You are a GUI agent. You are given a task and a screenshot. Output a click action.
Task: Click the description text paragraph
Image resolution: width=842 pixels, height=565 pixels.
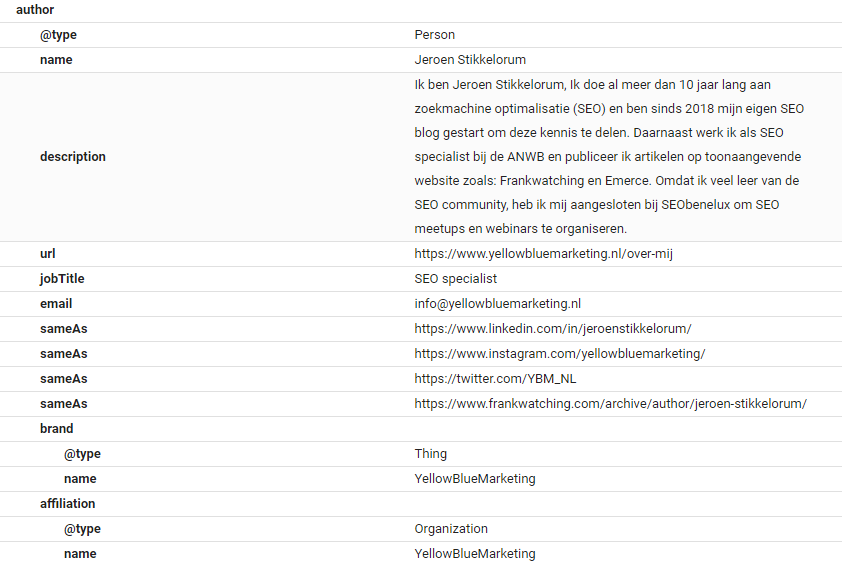[609, 157]
